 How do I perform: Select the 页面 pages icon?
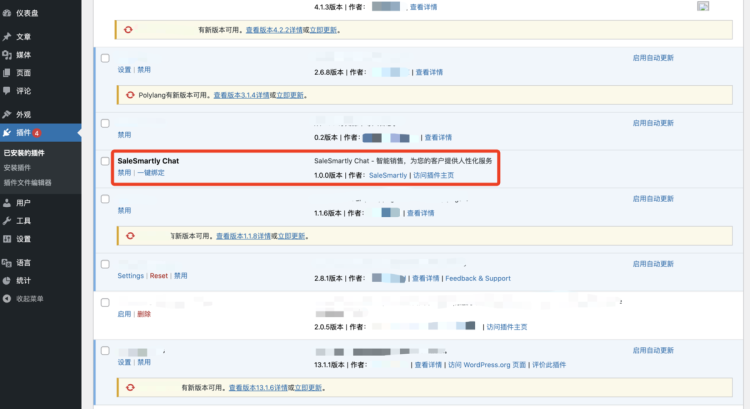pos(7,73)
